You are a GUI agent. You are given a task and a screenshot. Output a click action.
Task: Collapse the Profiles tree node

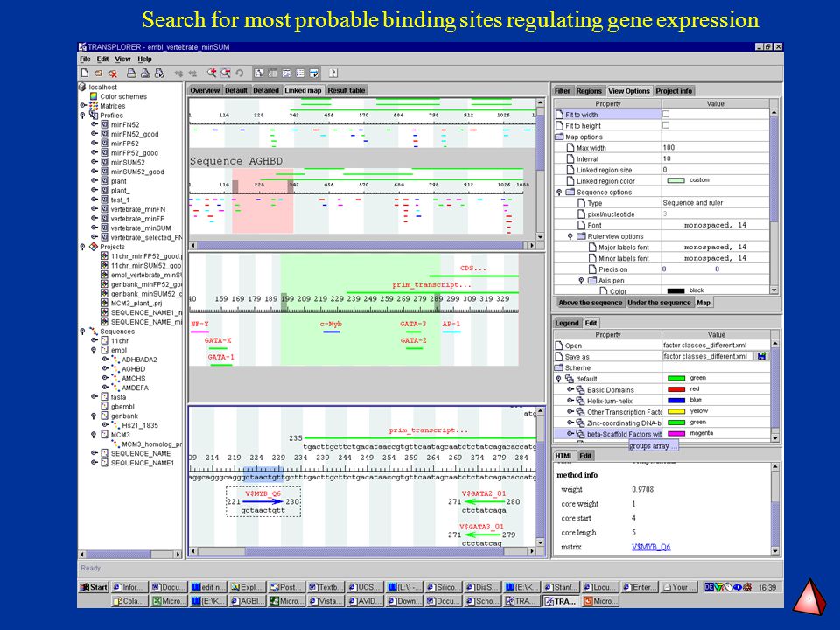tap(83, 115)
